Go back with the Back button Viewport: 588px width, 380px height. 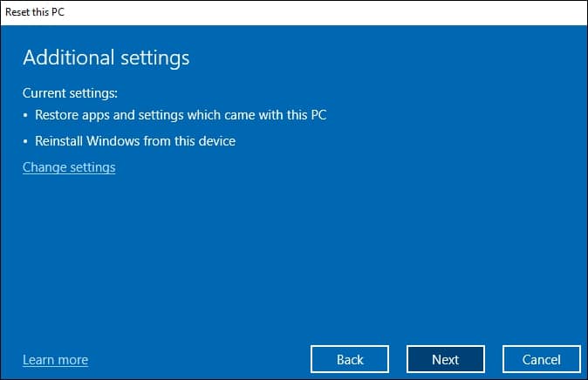pos(350,359)
